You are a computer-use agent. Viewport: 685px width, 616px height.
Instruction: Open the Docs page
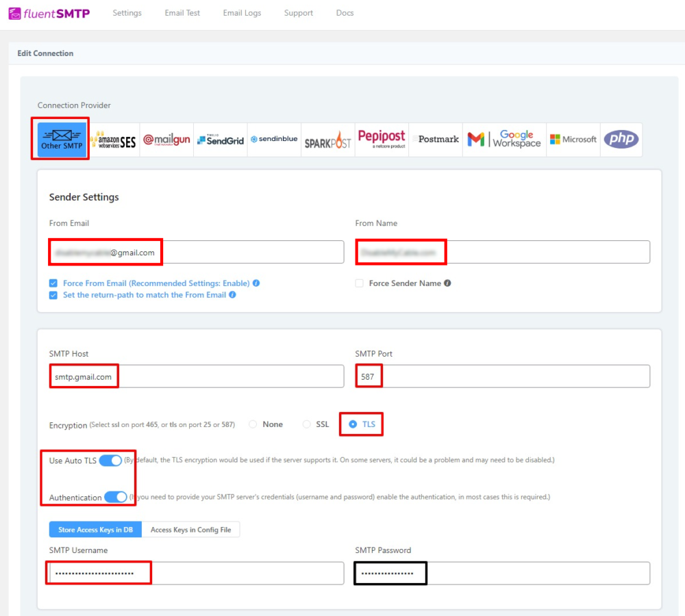tap(345, 12)
